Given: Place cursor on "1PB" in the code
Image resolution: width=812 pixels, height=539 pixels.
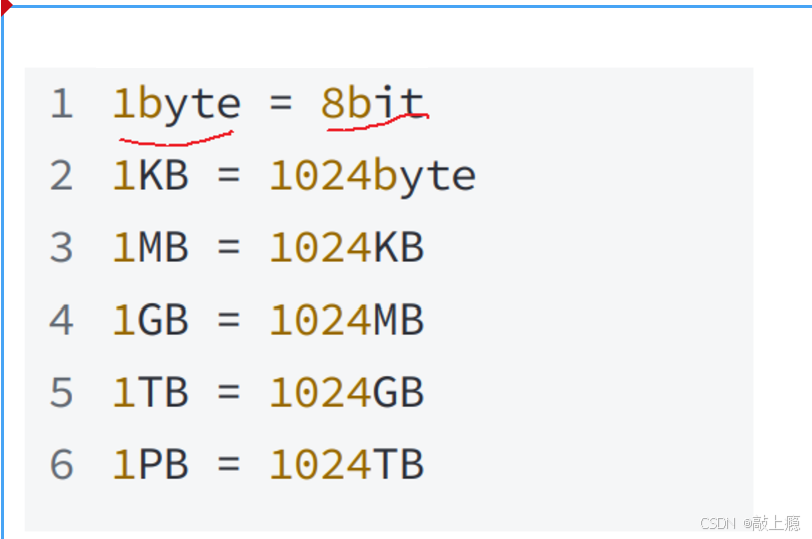Looking at the screenshot, I should (x=150, y=465).
